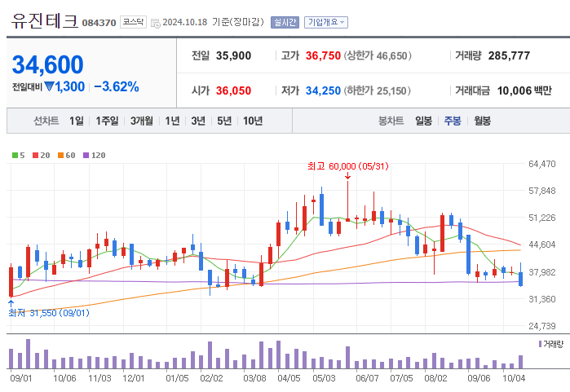Click the 선차트 label
The height and width of the screenshot is (392, 570).
point(46,121)
